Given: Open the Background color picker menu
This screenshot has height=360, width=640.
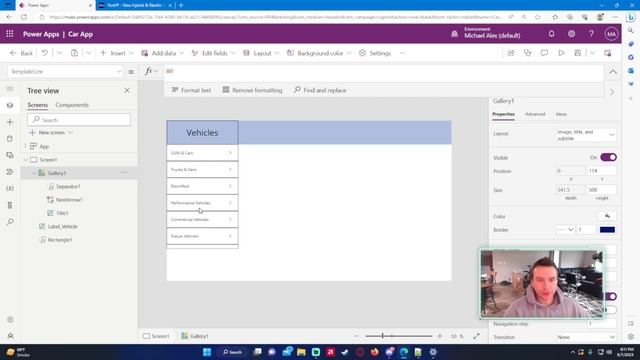Looking at the screenshot, I should coord(319,53).
